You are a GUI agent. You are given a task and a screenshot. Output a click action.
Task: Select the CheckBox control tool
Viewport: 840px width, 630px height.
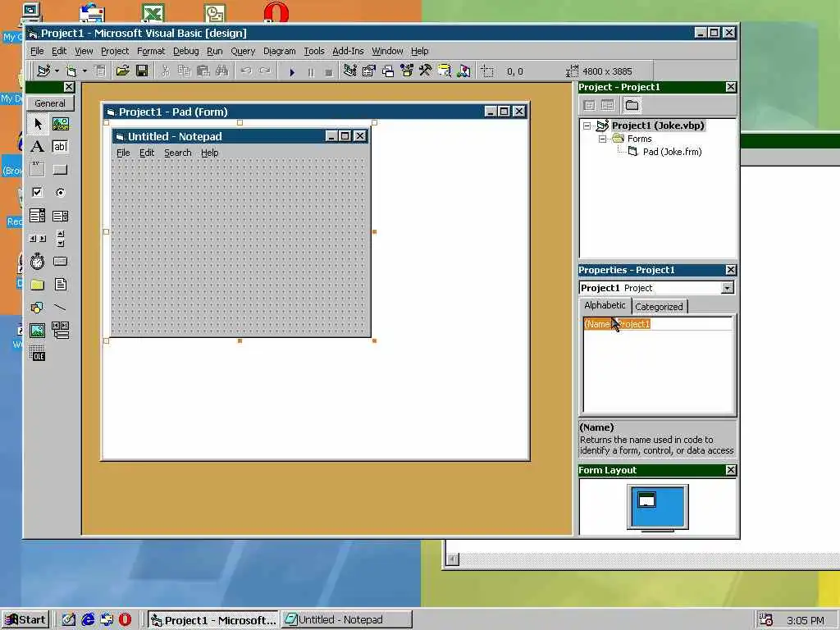point(38,192)
